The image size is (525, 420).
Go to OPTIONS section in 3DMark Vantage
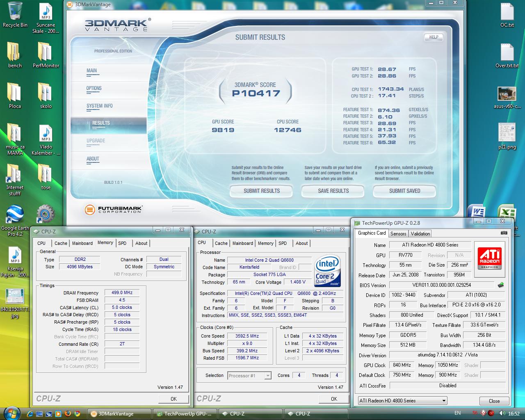(94, 88)
